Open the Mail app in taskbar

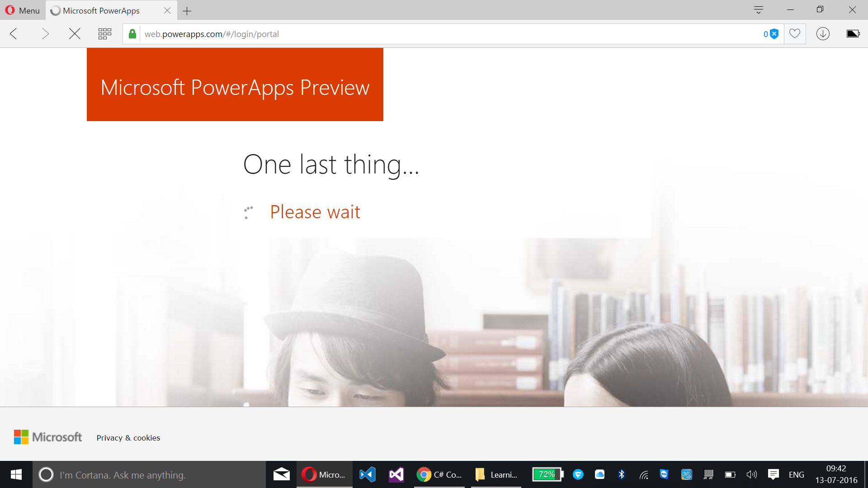coord(281,474)
